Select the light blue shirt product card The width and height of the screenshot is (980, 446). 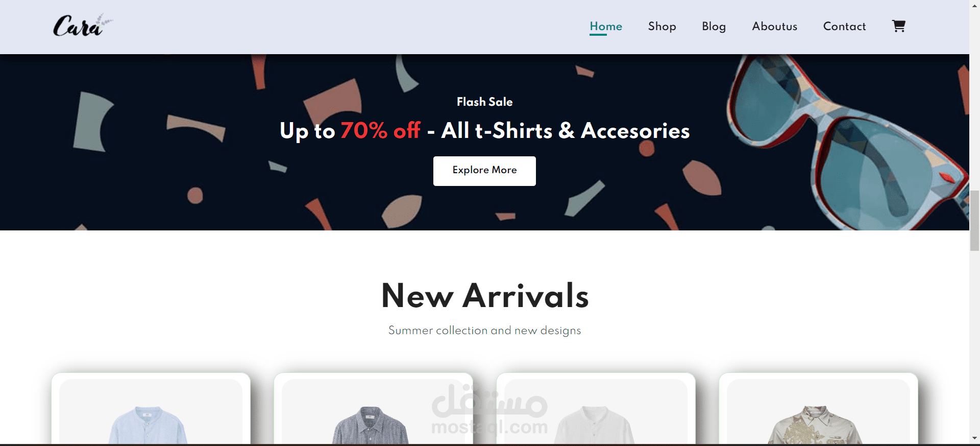[x=151, y=409]
